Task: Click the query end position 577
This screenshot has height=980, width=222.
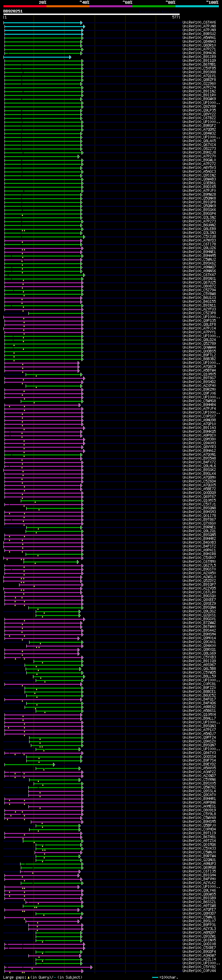Action: tap(175, 17)
